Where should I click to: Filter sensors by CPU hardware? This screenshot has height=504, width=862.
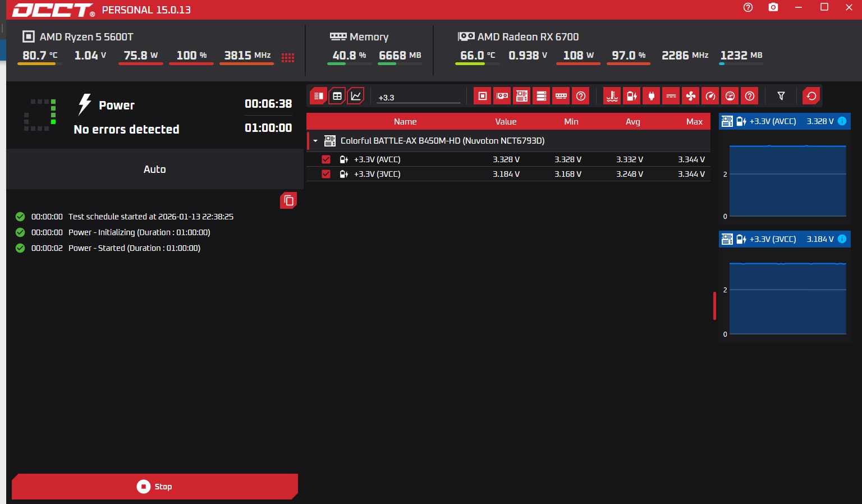coord(482,96)
